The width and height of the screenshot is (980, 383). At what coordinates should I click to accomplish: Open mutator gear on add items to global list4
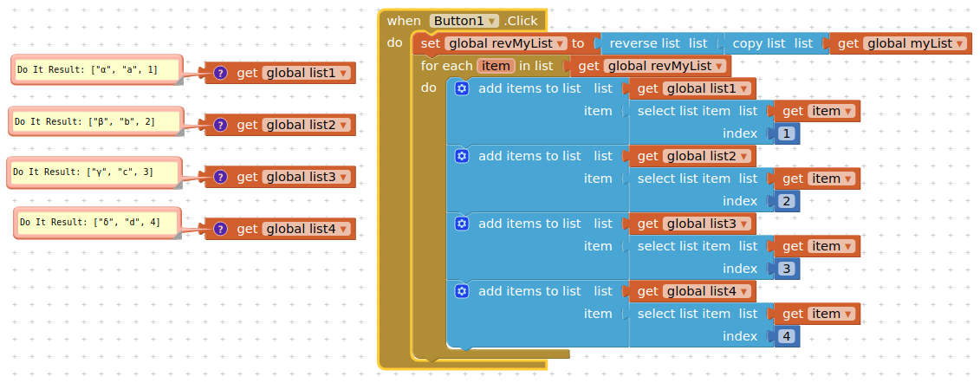point(462,291)
